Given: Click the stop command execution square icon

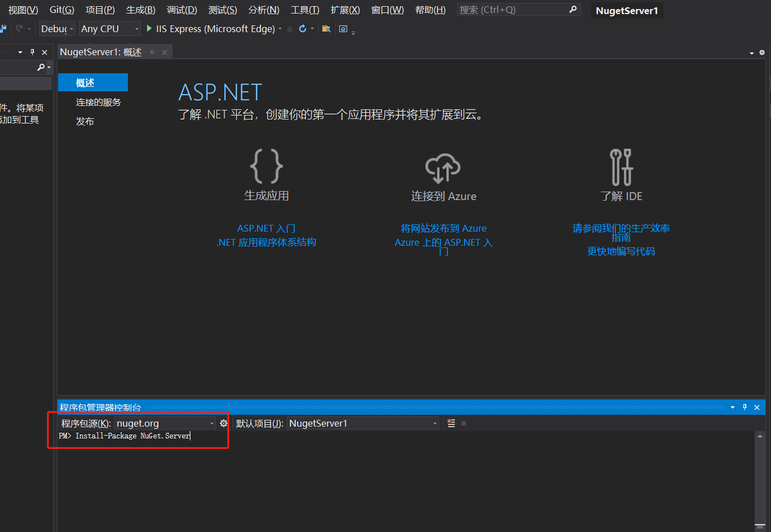Looking at the screenshot, I should (464, 423).
